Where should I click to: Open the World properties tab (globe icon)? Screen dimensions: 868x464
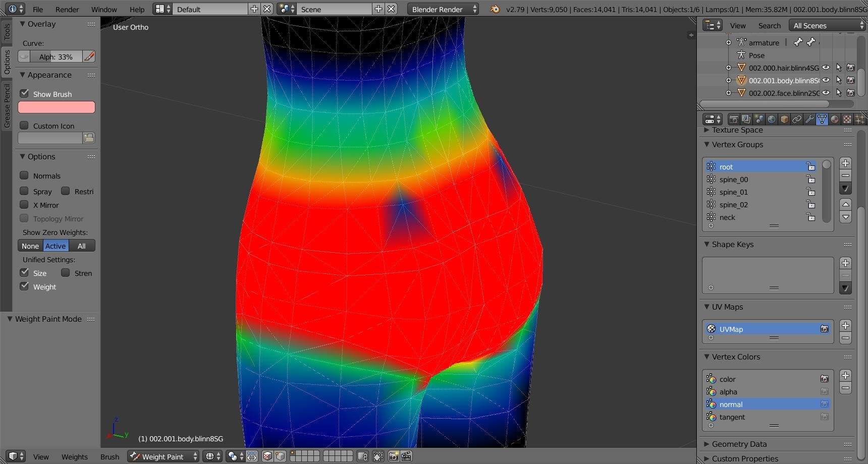coord(772,120)
